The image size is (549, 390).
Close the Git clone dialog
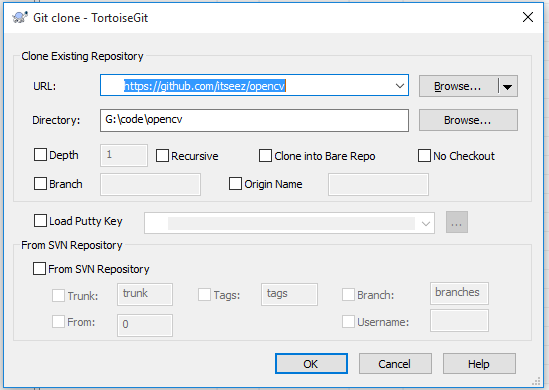(x=528, y=17)
